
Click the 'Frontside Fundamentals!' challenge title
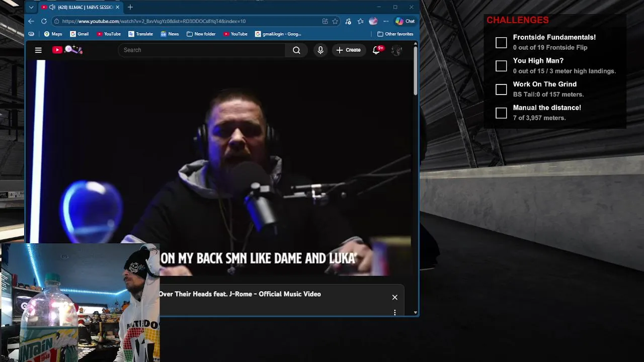coord(554,37)
